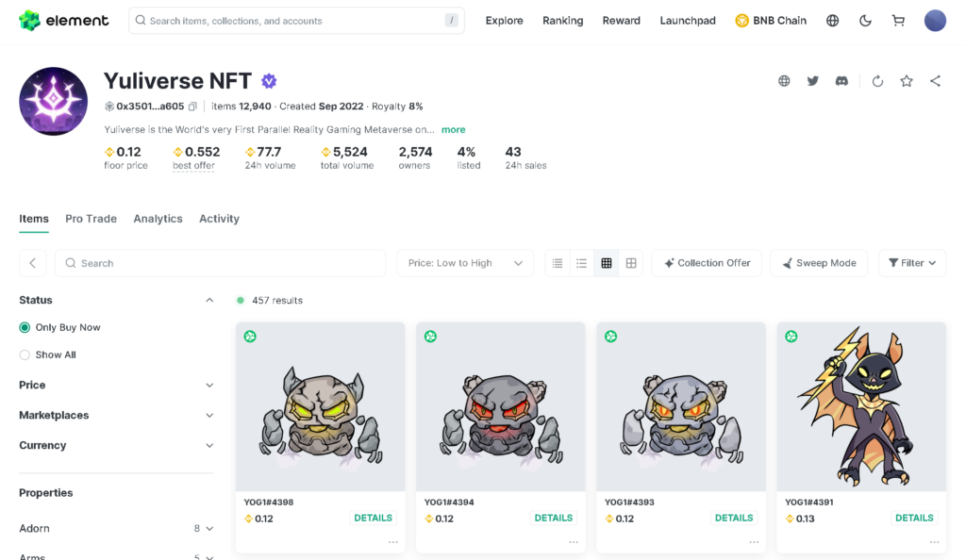
Task: Click the shopping cart icon
Action: tap(898, 19)
